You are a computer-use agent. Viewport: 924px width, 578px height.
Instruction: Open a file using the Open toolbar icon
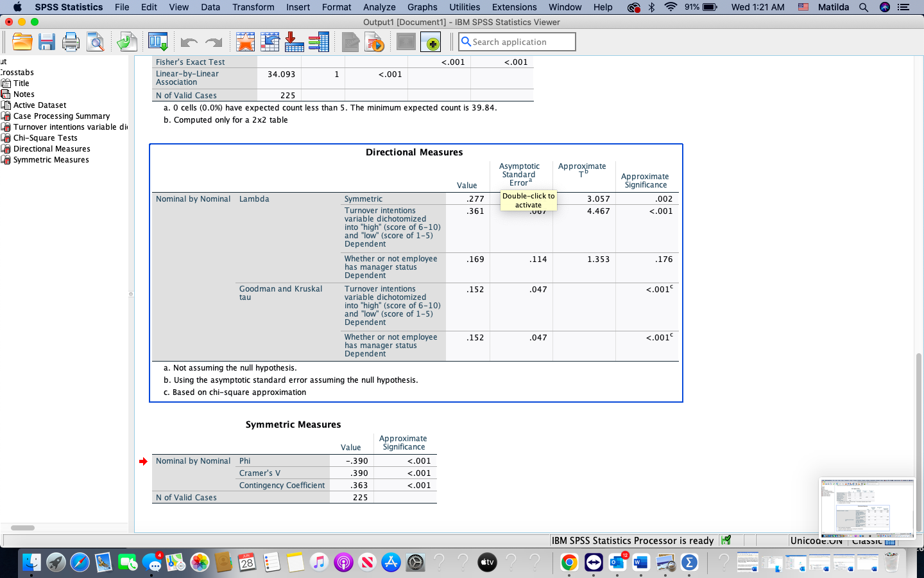pyautogui.click(x=22, y=41)
